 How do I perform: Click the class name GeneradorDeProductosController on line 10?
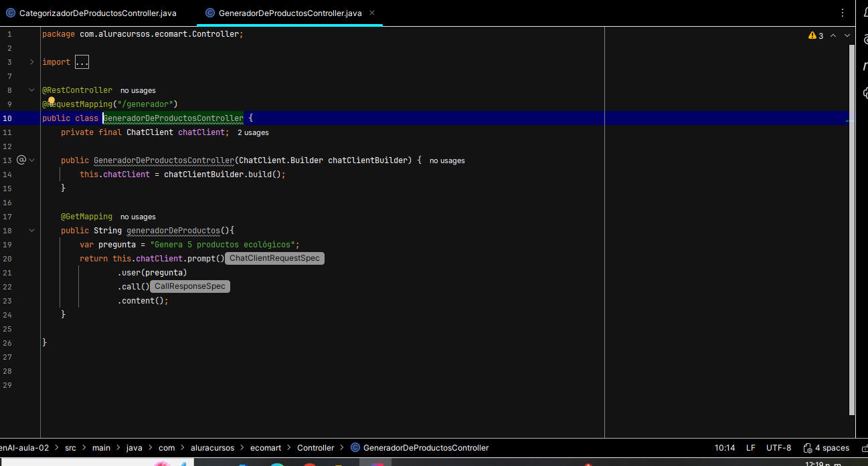pos(173,118)
